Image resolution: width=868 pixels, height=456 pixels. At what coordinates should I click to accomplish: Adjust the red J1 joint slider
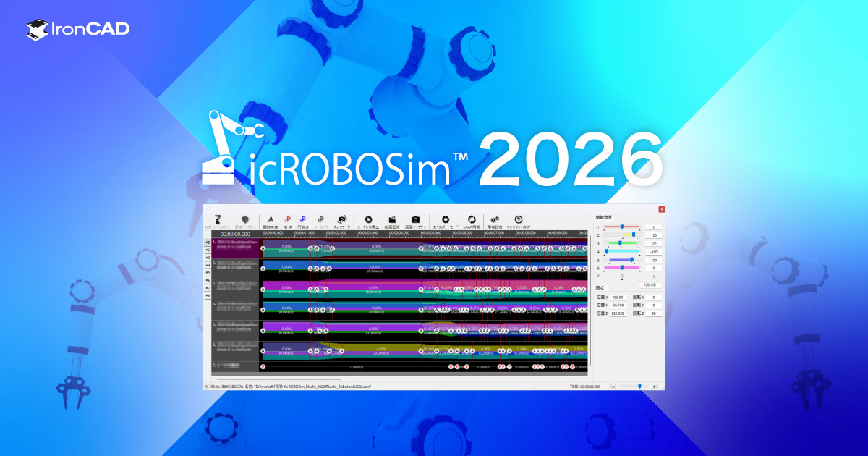click(x=622, y=227)
